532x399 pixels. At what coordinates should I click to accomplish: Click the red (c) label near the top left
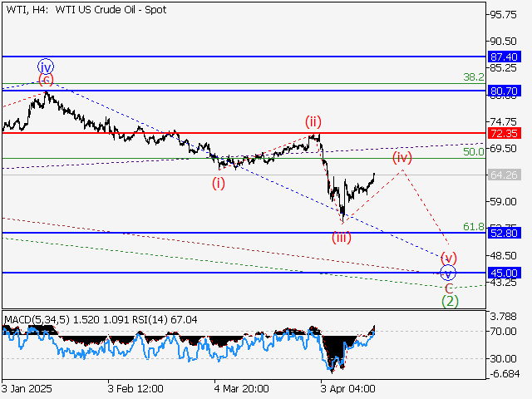pos(46,80)
